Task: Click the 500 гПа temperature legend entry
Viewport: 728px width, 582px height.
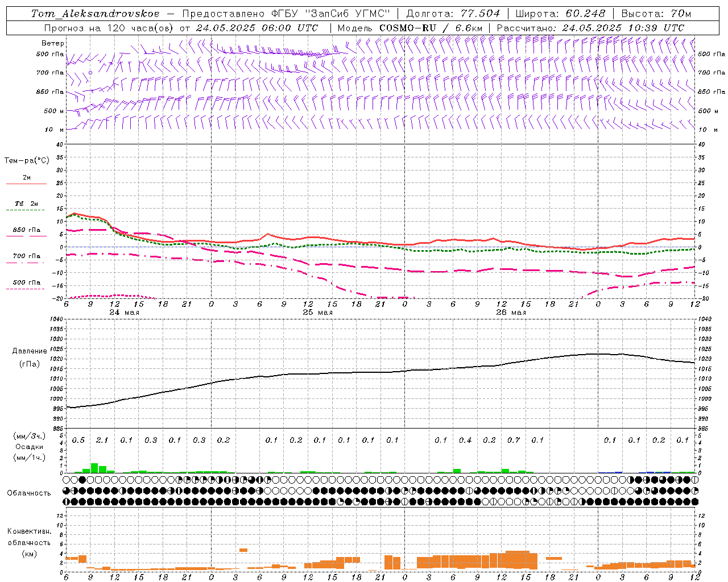Action: [x=27, y=282]
